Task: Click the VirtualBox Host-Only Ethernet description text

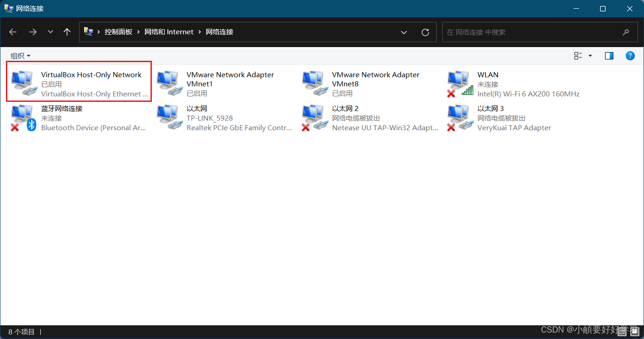Action: click(x=95, y=94)
